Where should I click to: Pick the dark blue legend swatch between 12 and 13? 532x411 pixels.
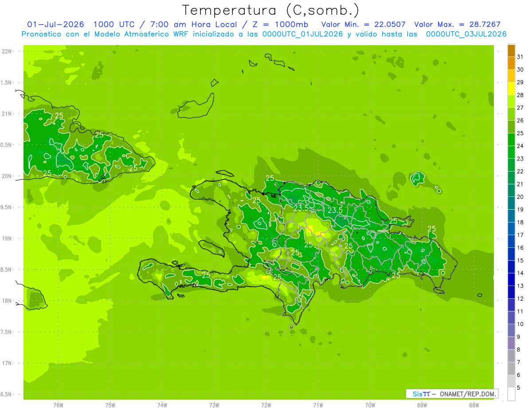511,292
